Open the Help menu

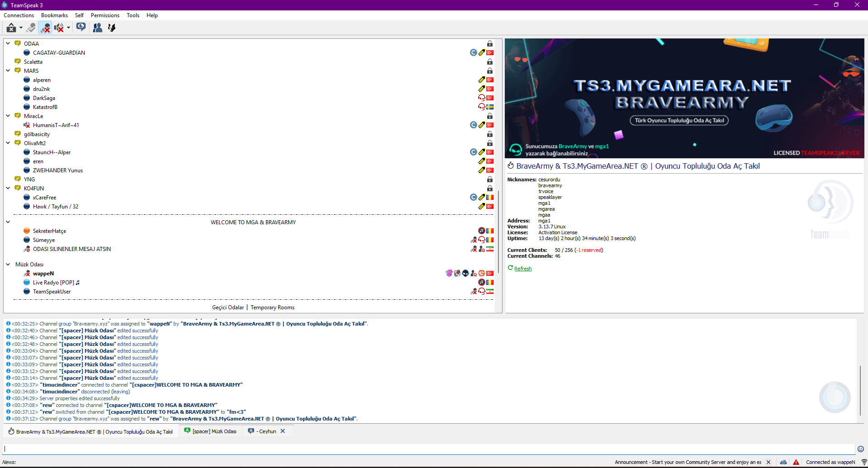[152, 15]
